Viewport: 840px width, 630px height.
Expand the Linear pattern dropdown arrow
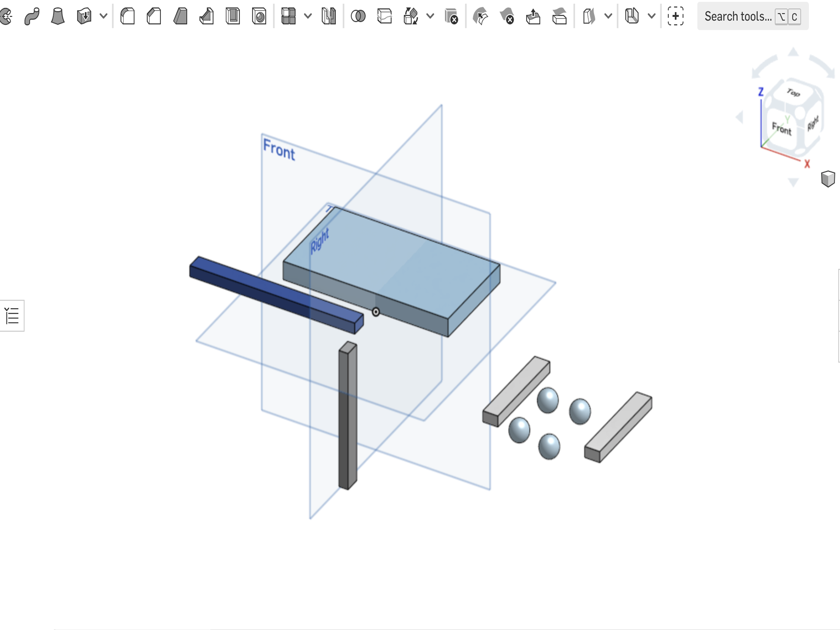pyautogui.click(x=308, y=16)
